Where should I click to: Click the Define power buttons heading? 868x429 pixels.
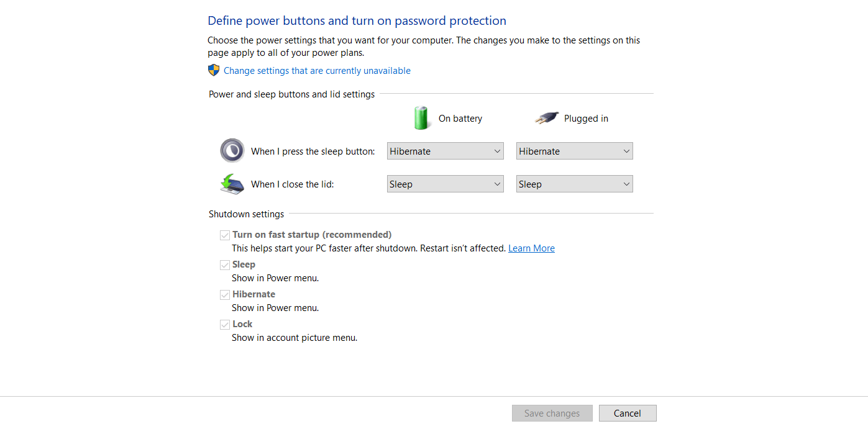[x=357, y=20]
